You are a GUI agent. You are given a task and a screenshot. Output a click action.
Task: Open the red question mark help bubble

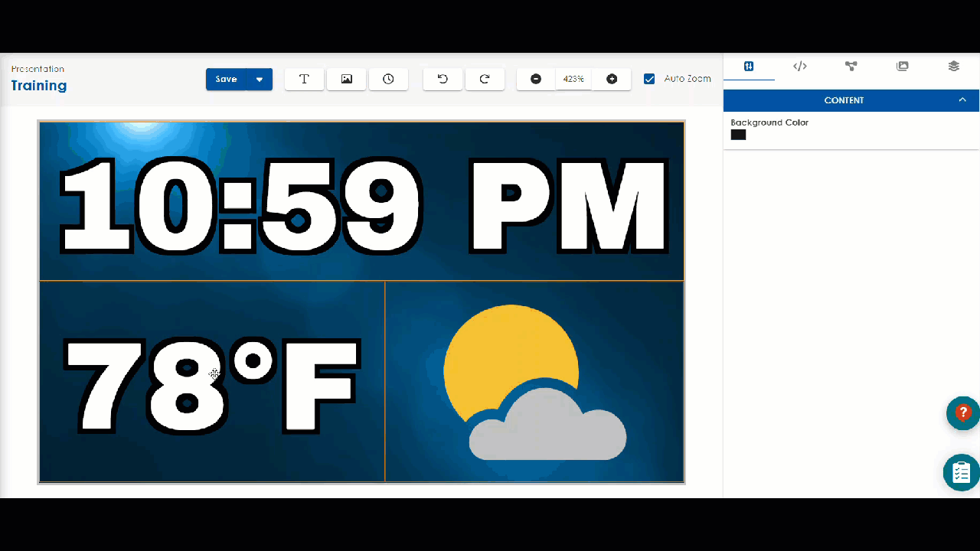[x=962, y=412]
